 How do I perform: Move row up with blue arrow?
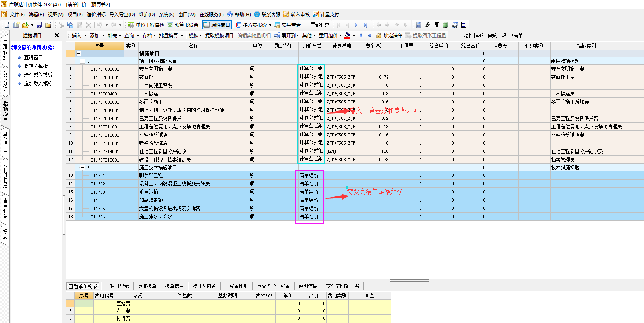tap(361, 35)
